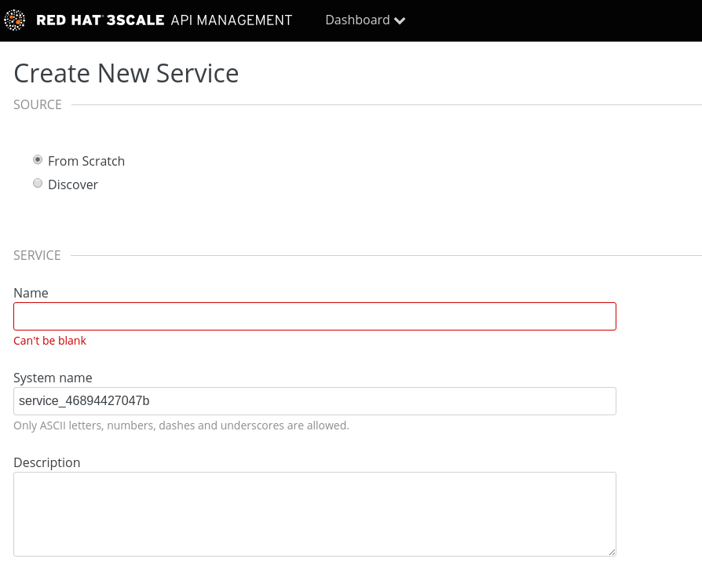Click the Only ASCII letters hint text
This screenshot has width=702, height=588.
(x=181, y=425)
